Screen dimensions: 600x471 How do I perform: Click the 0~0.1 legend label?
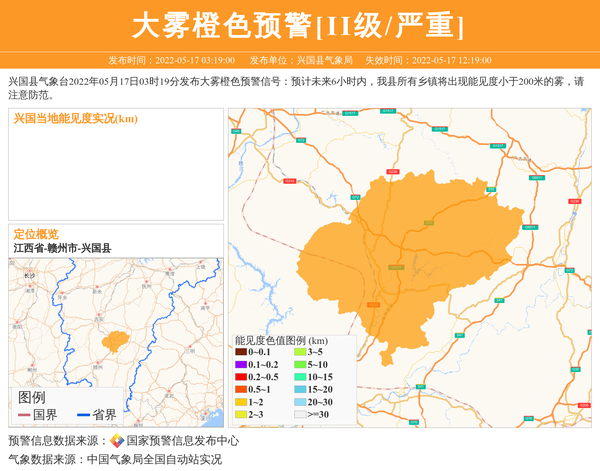(259, 352)
